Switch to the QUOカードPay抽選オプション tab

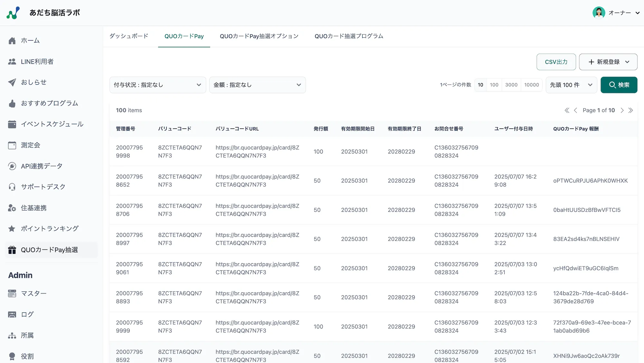[x=259, y=36]
